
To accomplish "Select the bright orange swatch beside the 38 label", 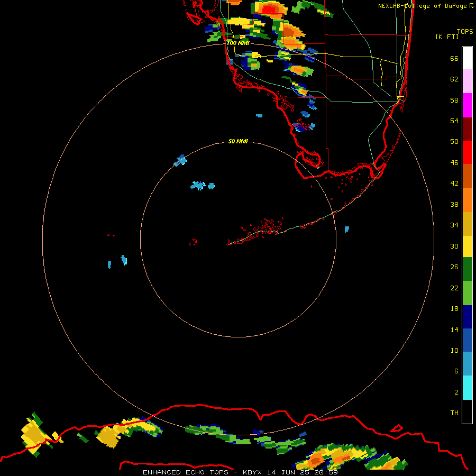I will coord(467,200).
